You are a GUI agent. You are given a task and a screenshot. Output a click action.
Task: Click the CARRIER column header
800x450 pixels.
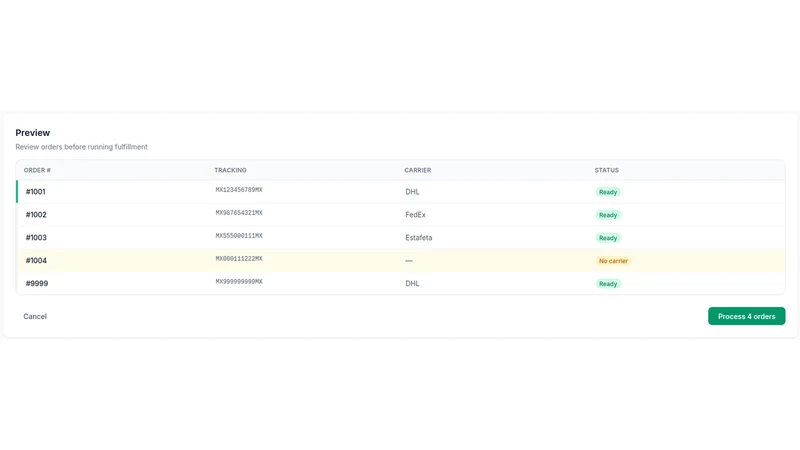418,170
